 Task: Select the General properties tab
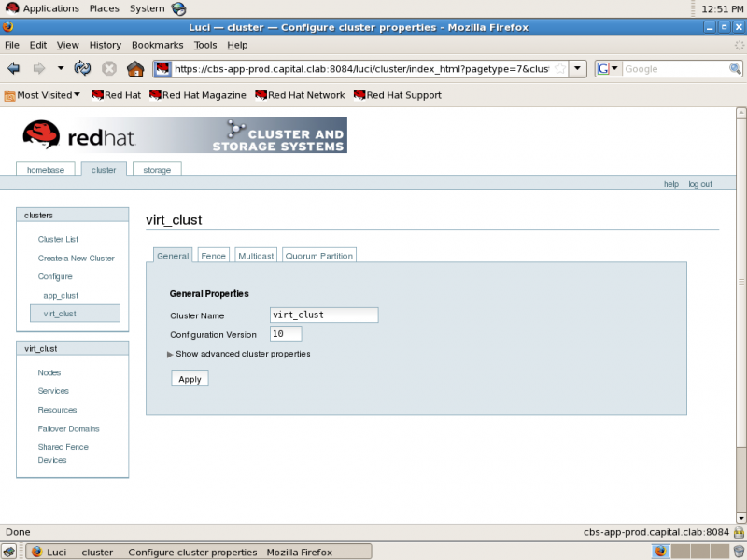173,256
